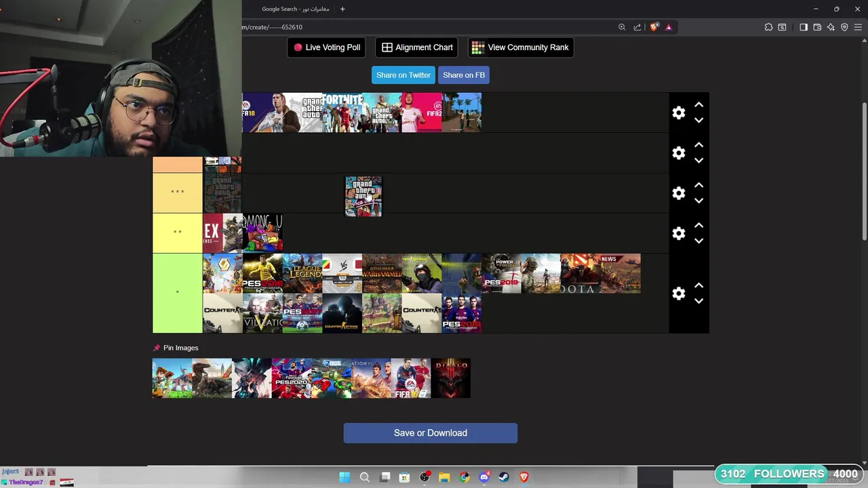Open Brave Shields lion icon
This screenshot has height=488, width=868.
click(x=654, y=27)
